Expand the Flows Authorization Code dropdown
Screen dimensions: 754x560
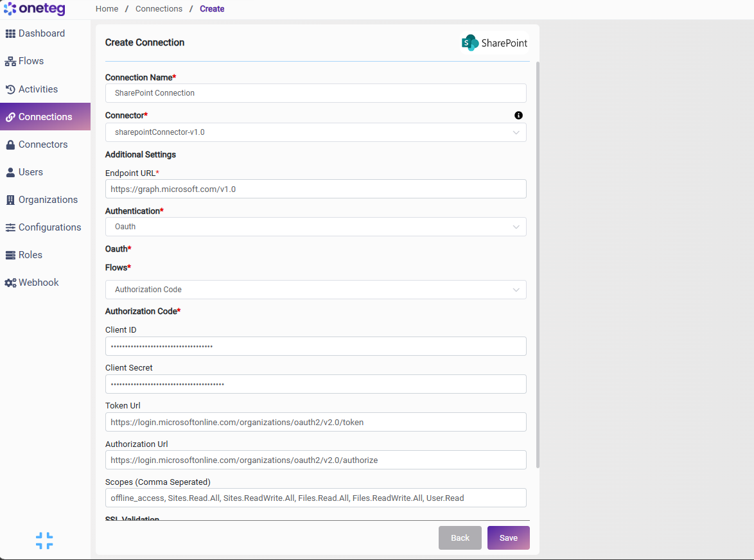tap(315, 290)
